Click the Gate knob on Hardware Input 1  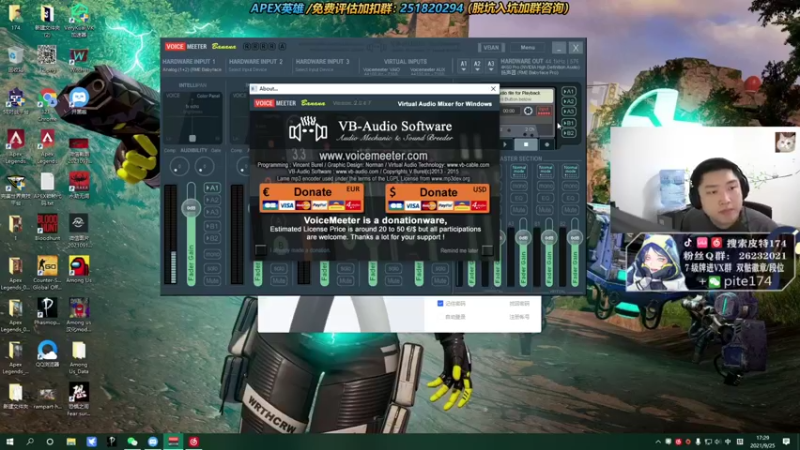coord(205,166)
